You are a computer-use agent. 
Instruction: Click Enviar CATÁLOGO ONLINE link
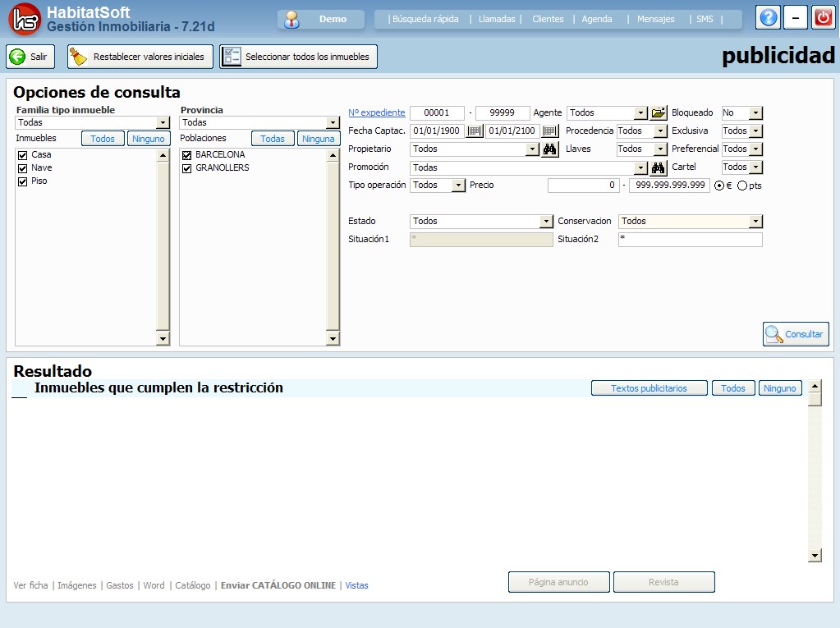(x=278, y=585)
